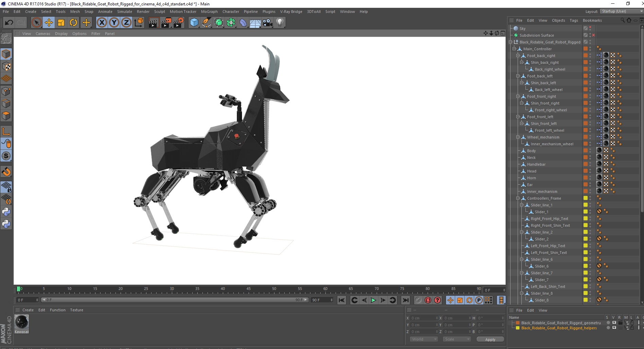644x349 pixels.
Task: Select the Live Selection arrow tool
Action: click(x=36, y=23)
